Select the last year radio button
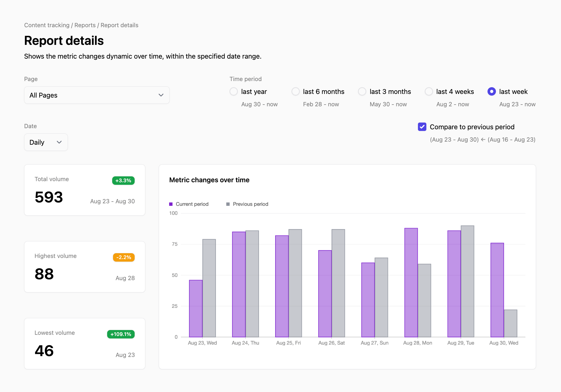The image size is (561, 392). 234,92
